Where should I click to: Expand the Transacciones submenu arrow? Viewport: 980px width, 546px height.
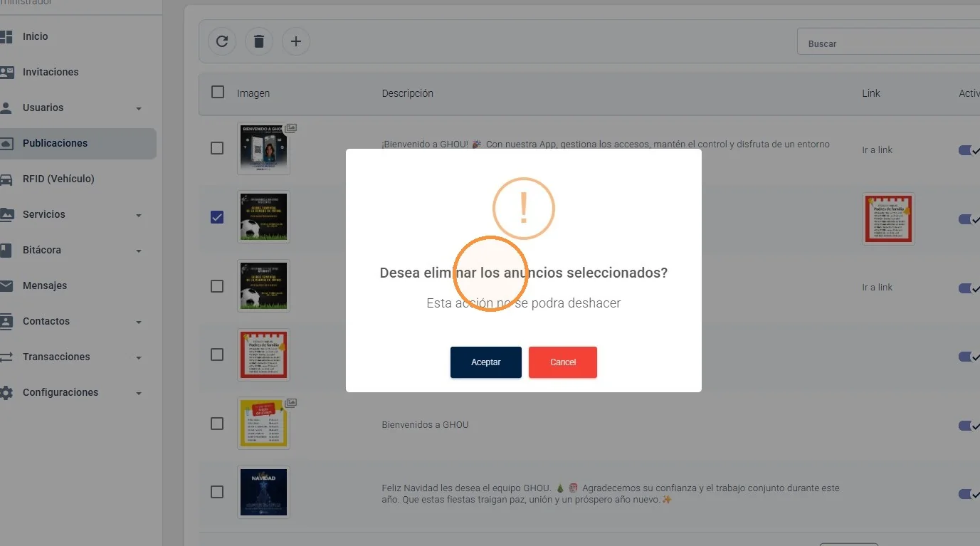click(139, 357)
